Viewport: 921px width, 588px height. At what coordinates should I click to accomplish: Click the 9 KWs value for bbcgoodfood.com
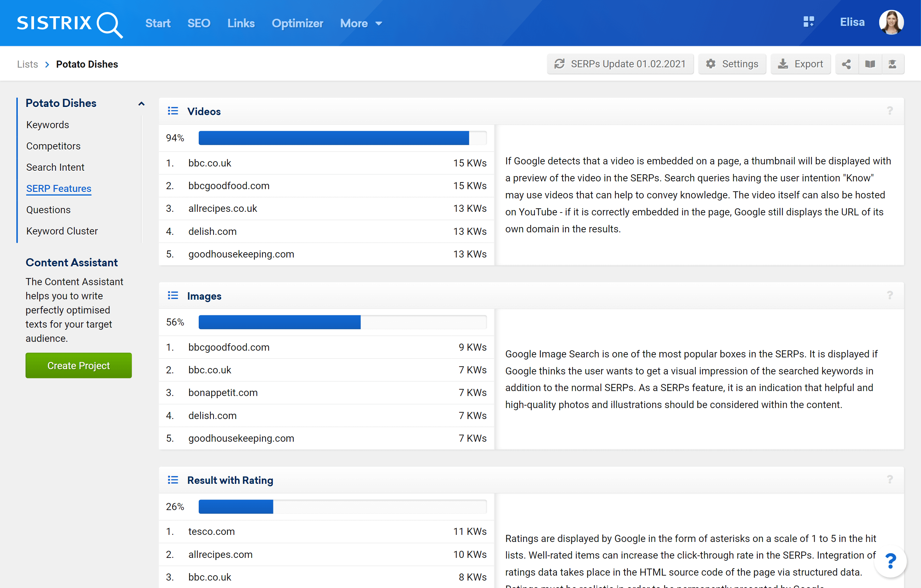[473, 347]
